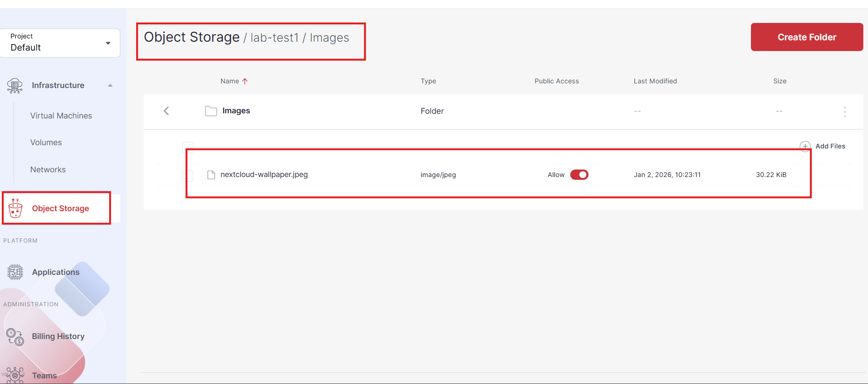
Task: Click the sort arrow next to Name
Action: pos(245,81)
